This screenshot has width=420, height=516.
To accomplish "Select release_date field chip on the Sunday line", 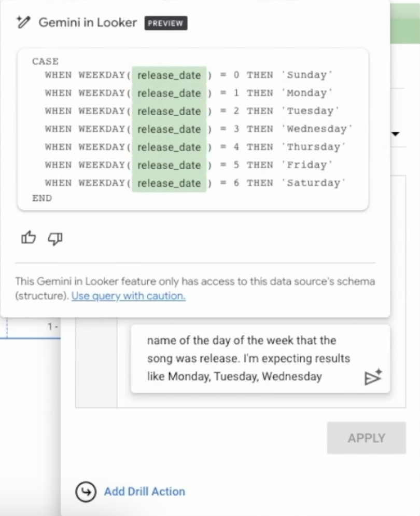I will [x=169, y=75].
